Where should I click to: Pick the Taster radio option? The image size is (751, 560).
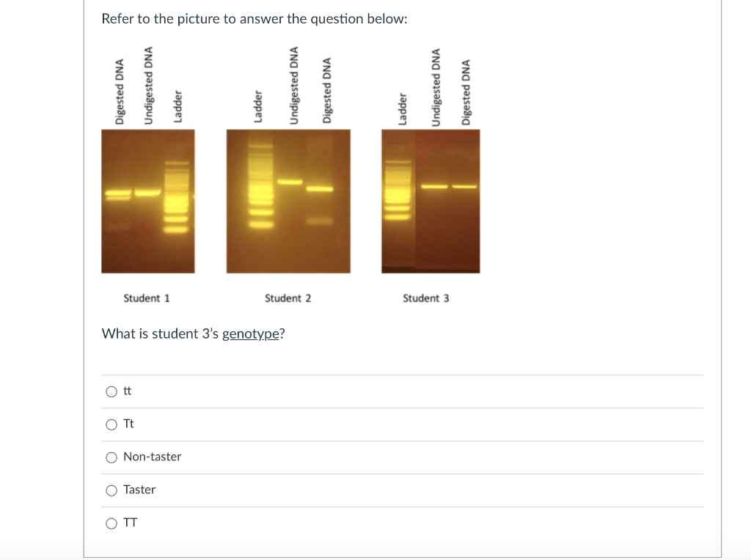point(111,490)
